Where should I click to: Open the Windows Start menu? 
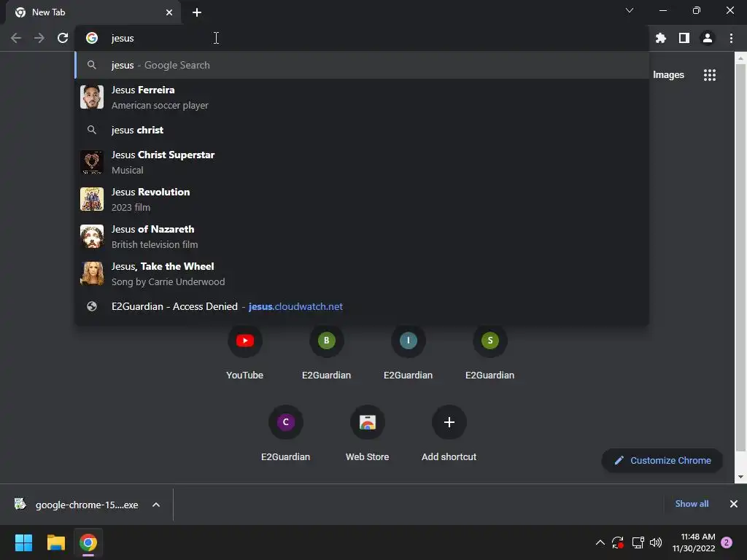23,542
